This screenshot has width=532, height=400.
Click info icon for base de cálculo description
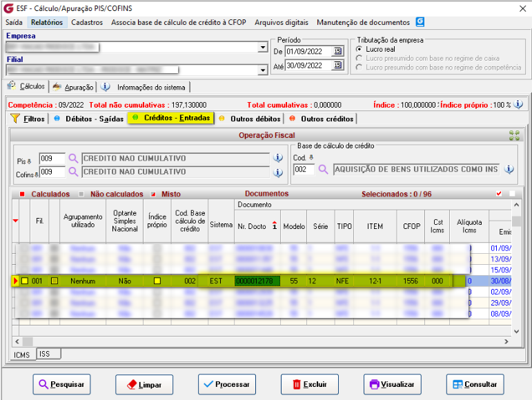click(509, 169)
